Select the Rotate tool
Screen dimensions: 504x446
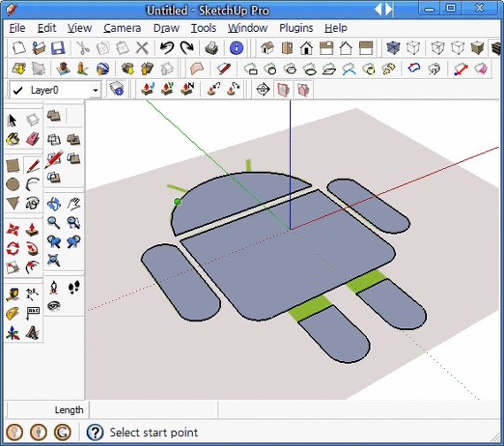pyautogui.click(x=13, y=249)
